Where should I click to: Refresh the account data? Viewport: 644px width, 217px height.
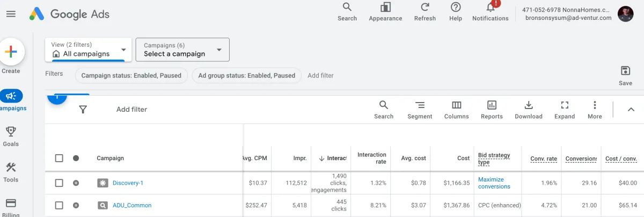pyautogui.click(x=425, y=12)
